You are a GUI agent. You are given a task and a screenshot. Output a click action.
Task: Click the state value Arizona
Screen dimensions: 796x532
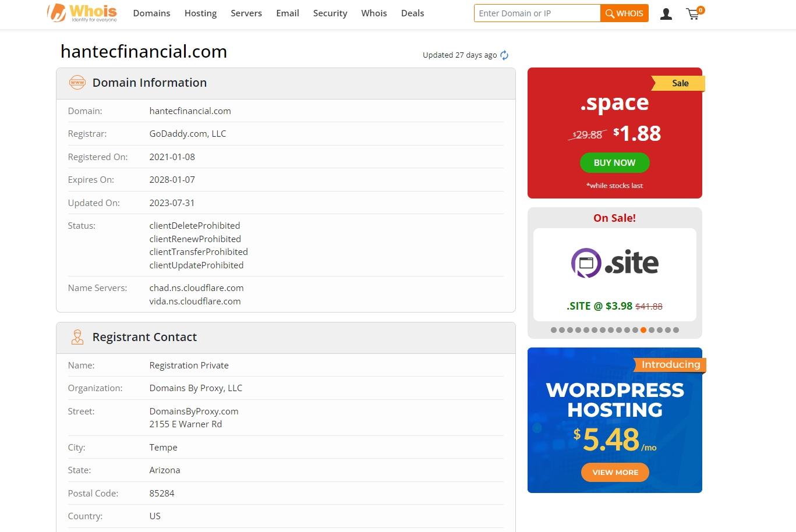coord(165,470)
